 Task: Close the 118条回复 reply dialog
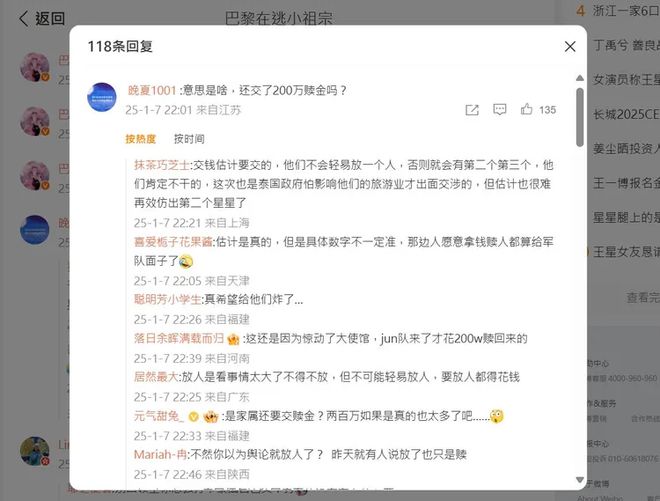coord(570,46)
